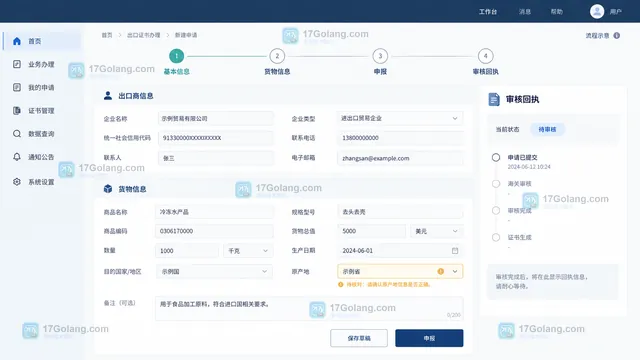Click the 商品编码 input field
This screenshot has width=640, height=360.
[214, 231]
